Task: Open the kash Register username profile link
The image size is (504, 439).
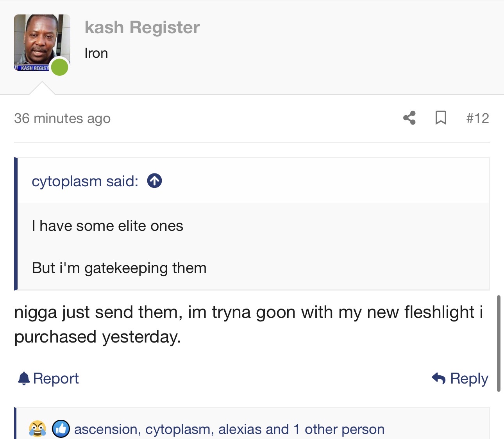Action: (x=142, y=27)
